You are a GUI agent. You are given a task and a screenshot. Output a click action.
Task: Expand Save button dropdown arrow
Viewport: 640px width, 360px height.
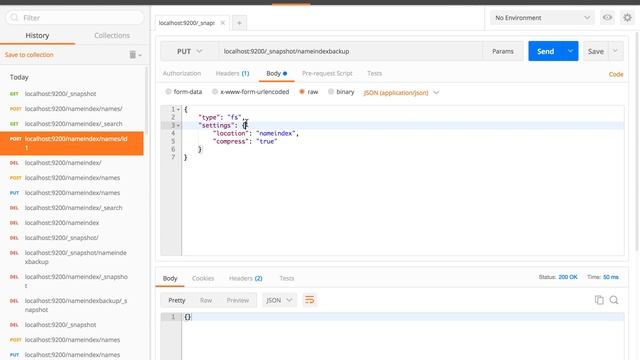click(615, 51)
